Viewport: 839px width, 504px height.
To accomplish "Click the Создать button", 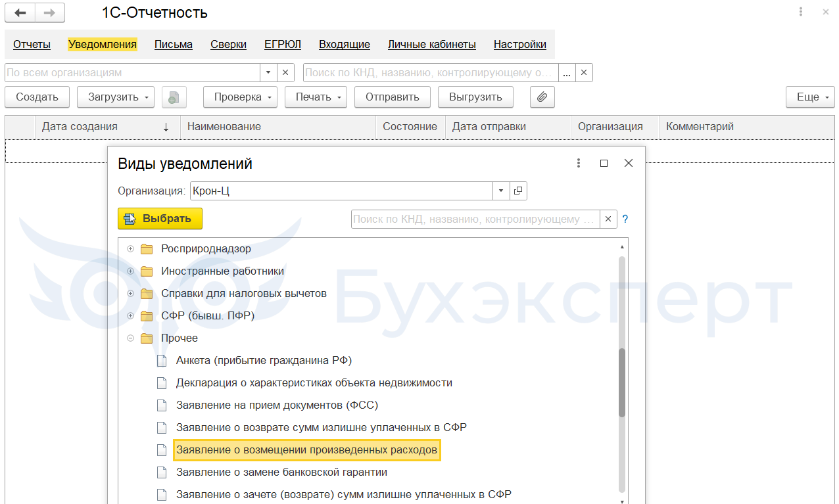I will pos(37,97).
